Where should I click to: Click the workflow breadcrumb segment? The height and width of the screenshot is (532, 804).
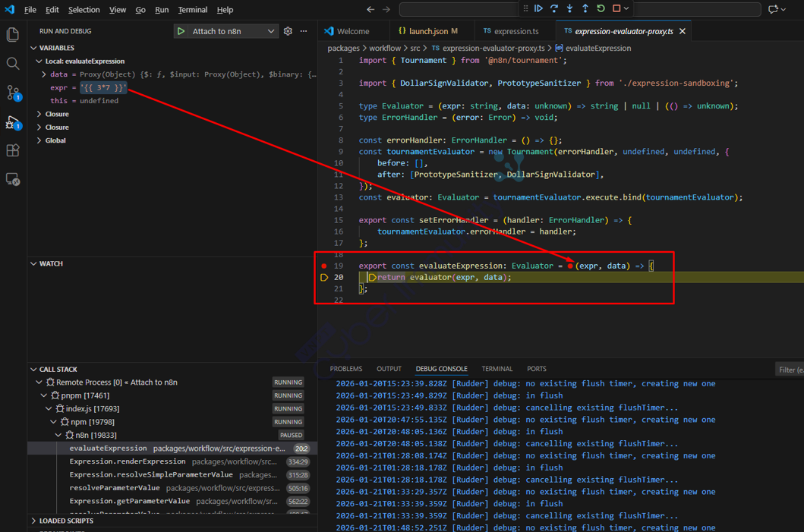click(385, 48)
